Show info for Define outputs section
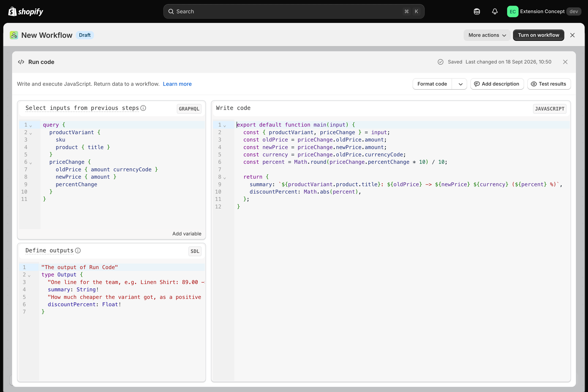 [x=78, y=251]
